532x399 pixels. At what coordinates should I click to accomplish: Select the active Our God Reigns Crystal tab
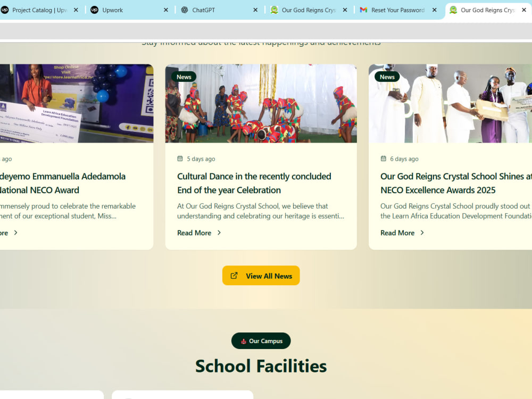tap(488, 10)
